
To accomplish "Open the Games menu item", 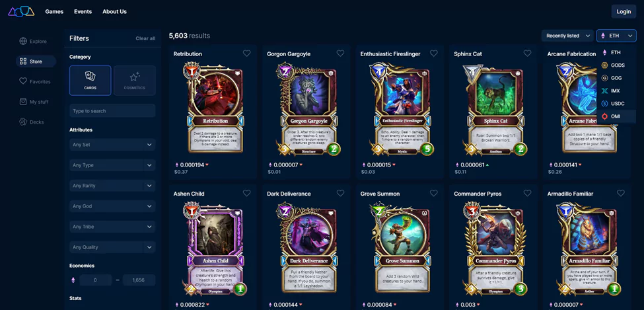I will tap(54, 11).
